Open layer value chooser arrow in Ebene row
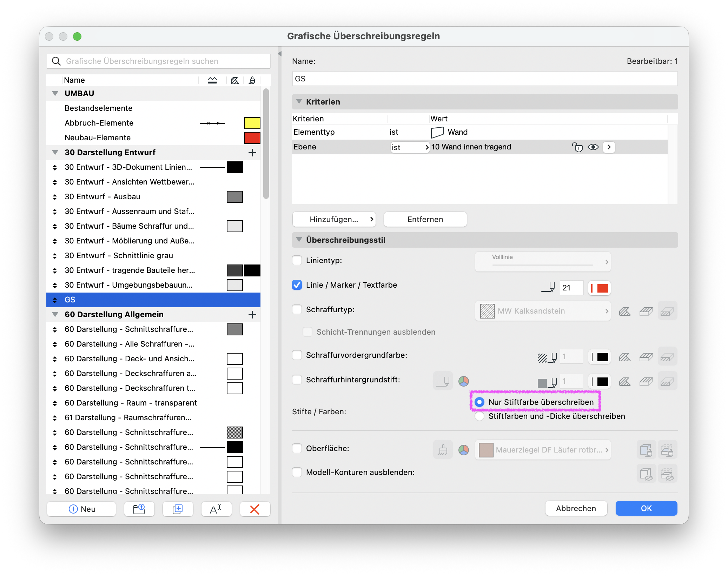The width and height of the screenshot is (728, 576). 609,147
